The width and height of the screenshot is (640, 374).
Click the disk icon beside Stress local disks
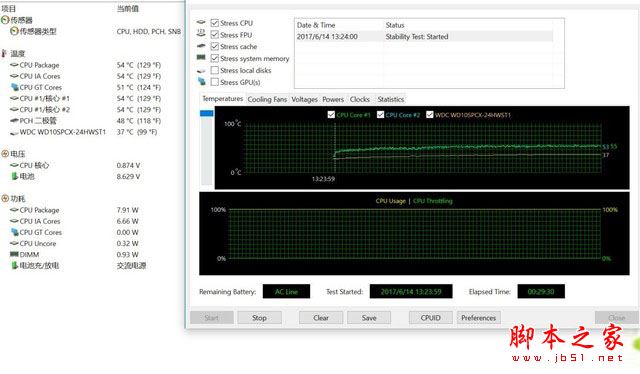[x=201, y=71]
